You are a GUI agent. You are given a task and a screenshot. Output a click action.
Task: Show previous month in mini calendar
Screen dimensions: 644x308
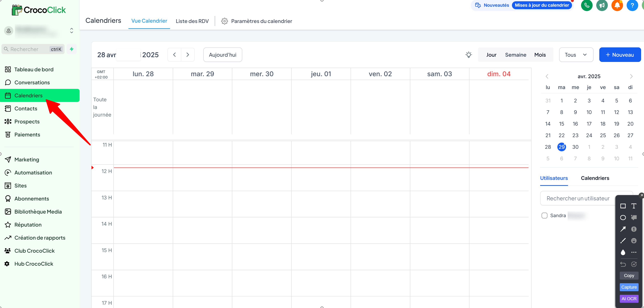(x=547, y=76)
